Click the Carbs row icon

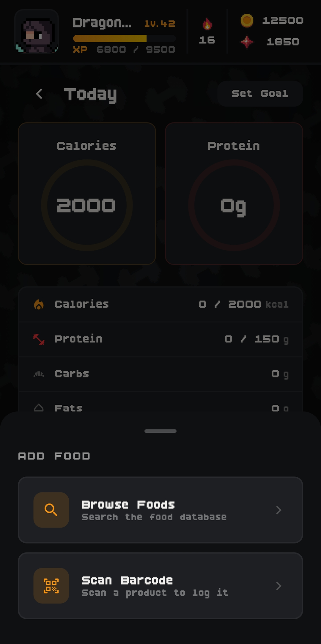coord(39,374)
